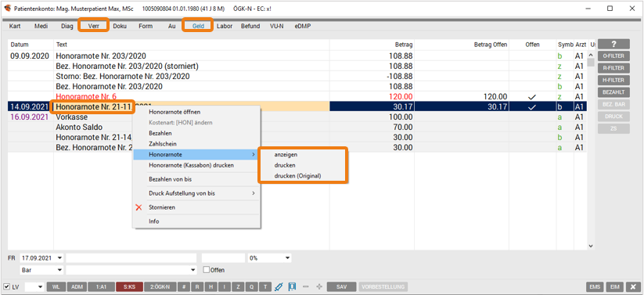644x295 pixels.
Task: Open the Geld tab
Action: [199, 26]
